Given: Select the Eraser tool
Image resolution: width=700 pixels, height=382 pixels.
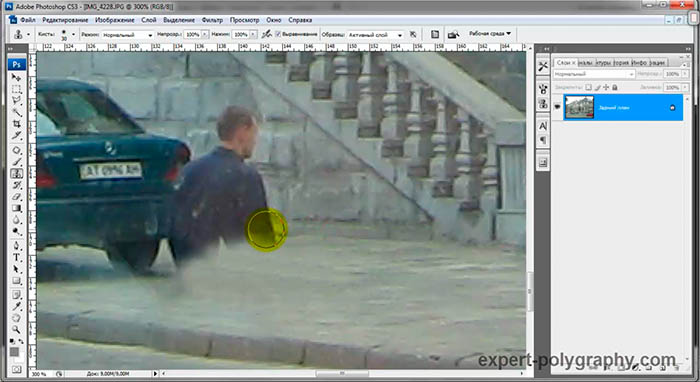Looking at the screenshot, I should 17,197.
